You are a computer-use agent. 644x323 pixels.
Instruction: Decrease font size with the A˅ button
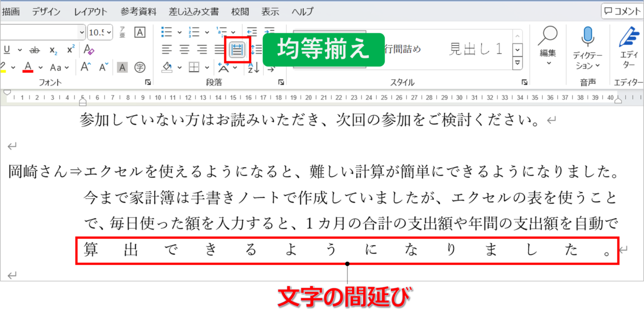(104, 67)
